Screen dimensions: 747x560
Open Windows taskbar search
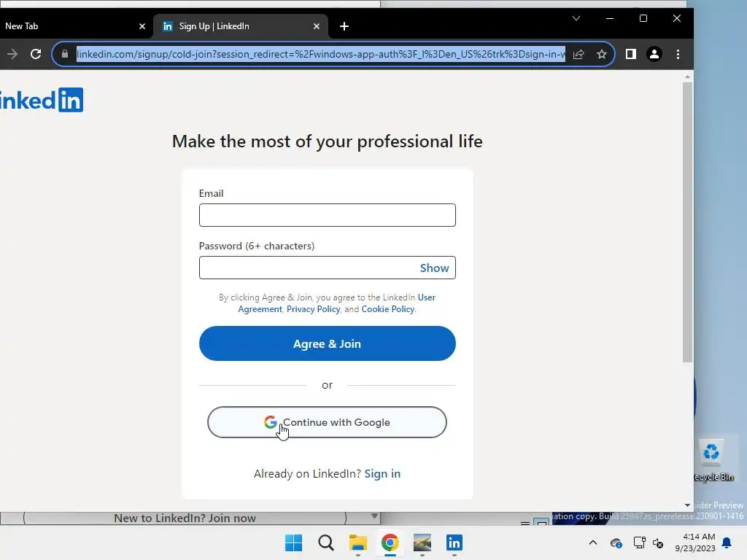point(326,542)
